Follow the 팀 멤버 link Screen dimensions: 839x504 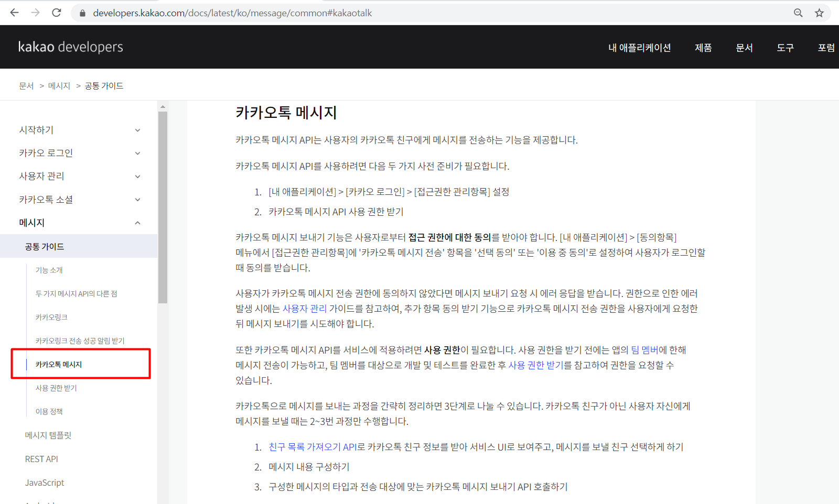tap(644, 350)
